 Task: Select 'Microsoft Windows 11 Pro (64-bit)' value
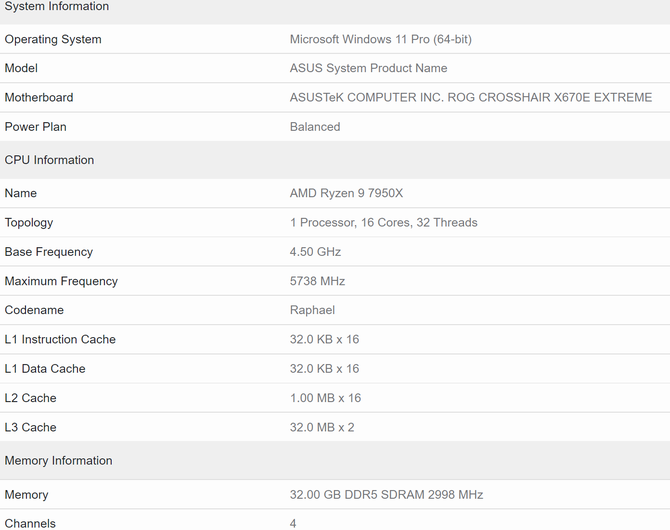pos(381,39)
